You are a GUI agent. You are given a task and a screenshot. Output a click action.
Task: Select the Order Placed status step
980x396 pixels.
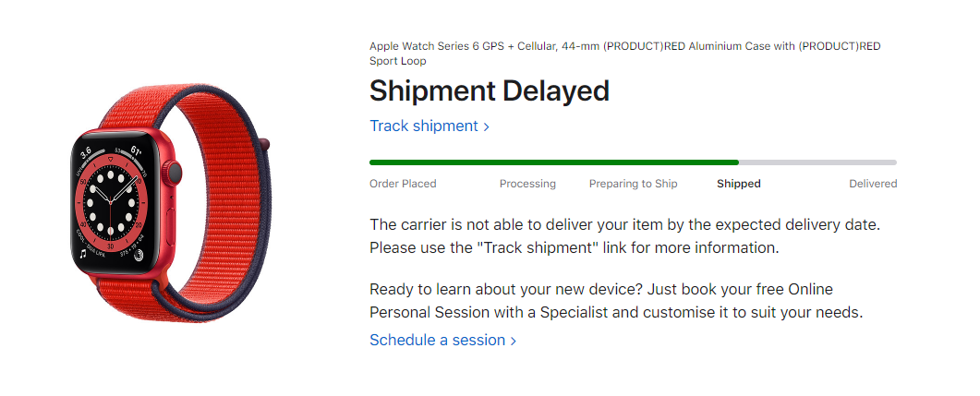pyautogui.click(x=403, y=184)
